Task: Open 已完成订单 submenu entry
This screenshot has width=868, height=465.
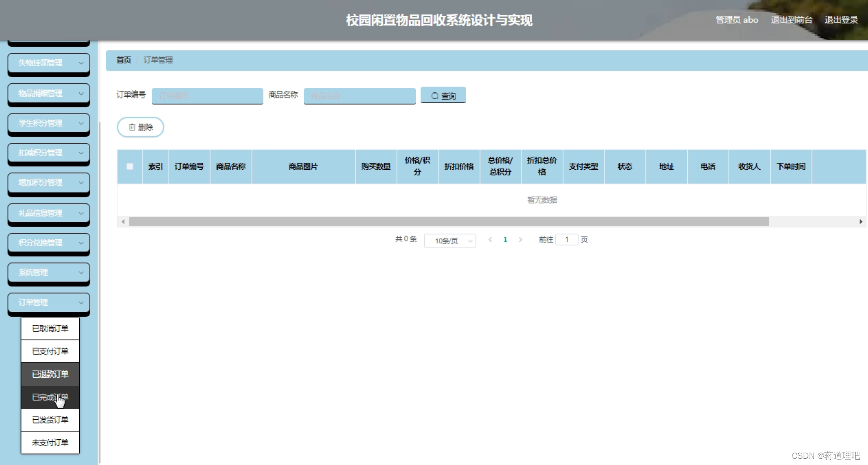Action: (x=50, y=397)
